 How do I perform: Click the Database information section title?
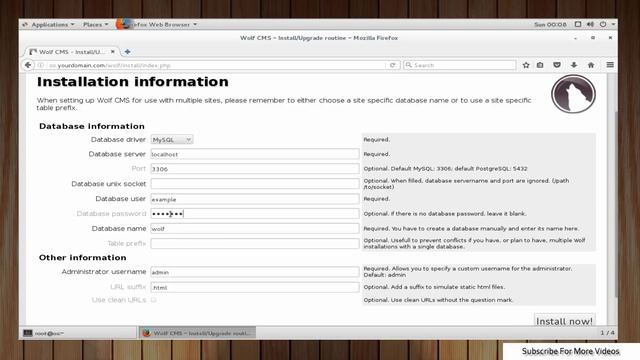point(92,126)
